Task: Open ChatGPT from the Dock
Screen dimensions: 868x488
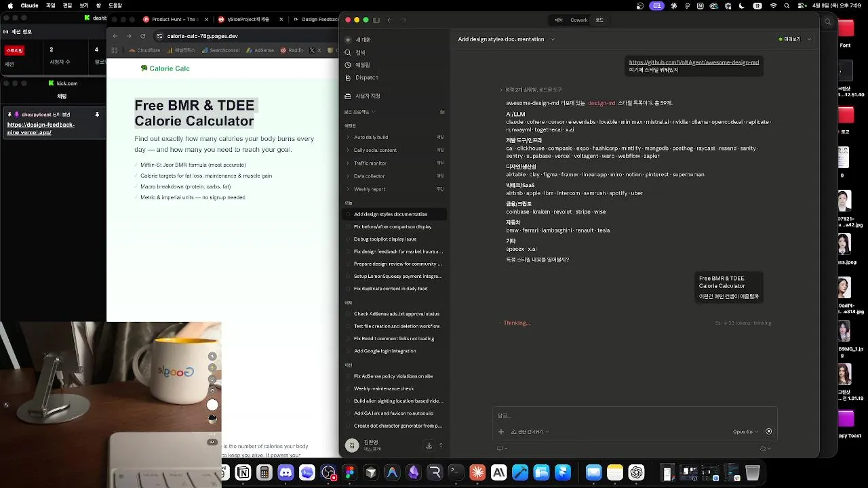Action: pos(636,473)
